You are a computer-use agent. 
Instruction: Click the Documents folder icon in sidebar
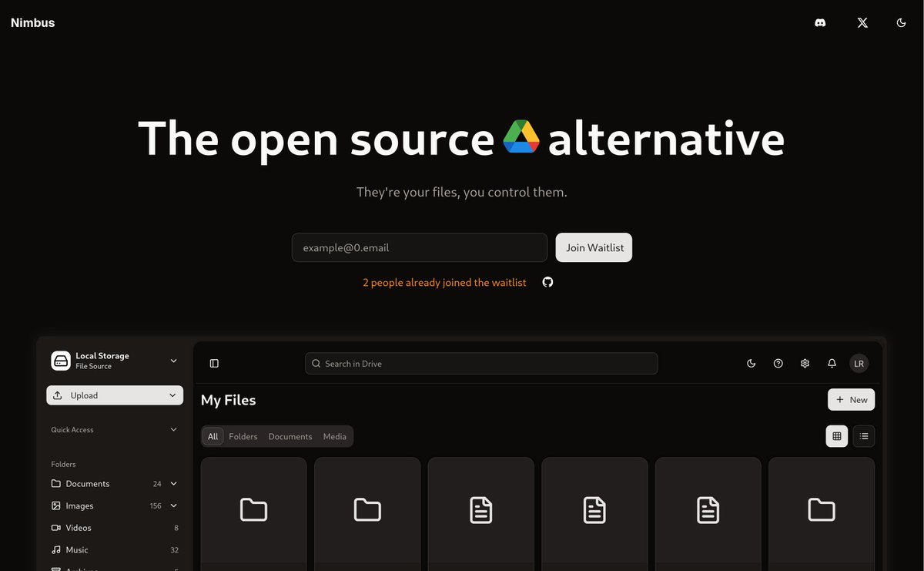[56, 484]
